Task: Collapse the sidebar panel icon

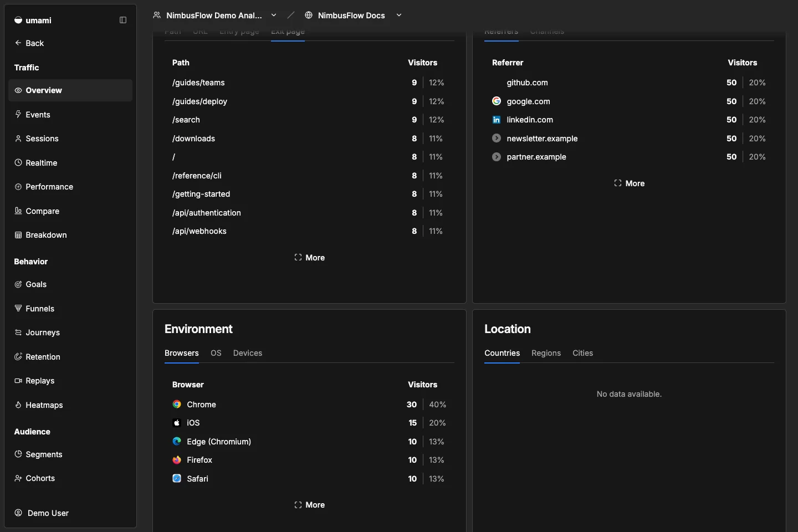Action: pyautogui.click(x=123, y=20)
